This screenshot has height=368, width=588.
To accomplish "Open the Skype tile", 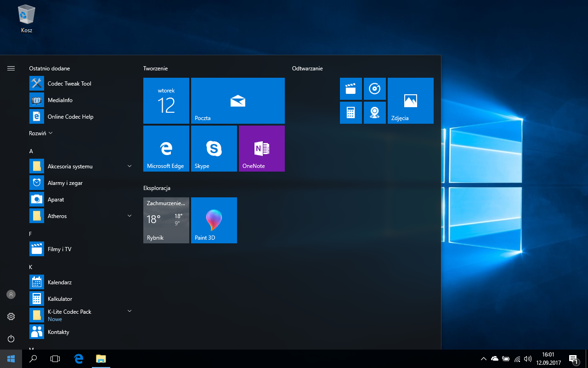I will pos(214,149).
